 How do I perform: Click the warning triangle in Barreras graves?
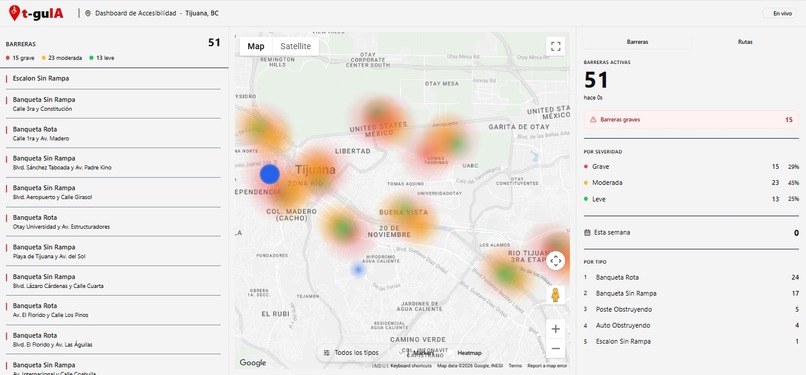pos(593,120)
